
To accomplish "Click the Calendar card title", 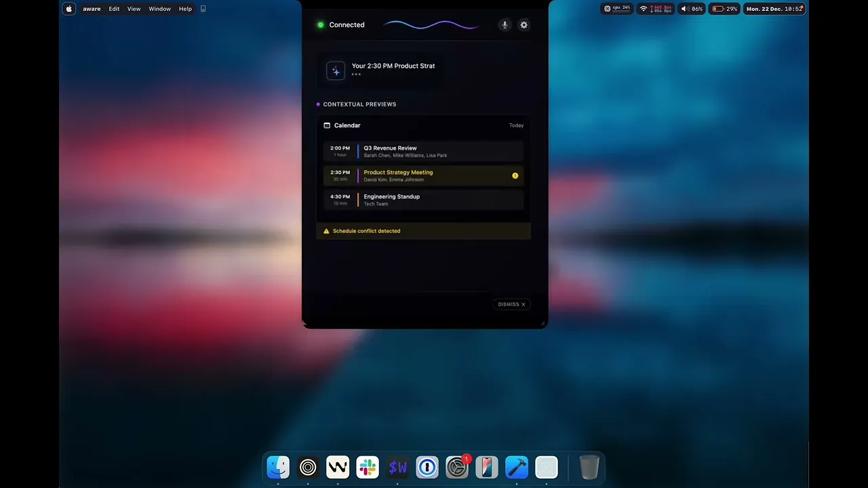I will 347,125.
